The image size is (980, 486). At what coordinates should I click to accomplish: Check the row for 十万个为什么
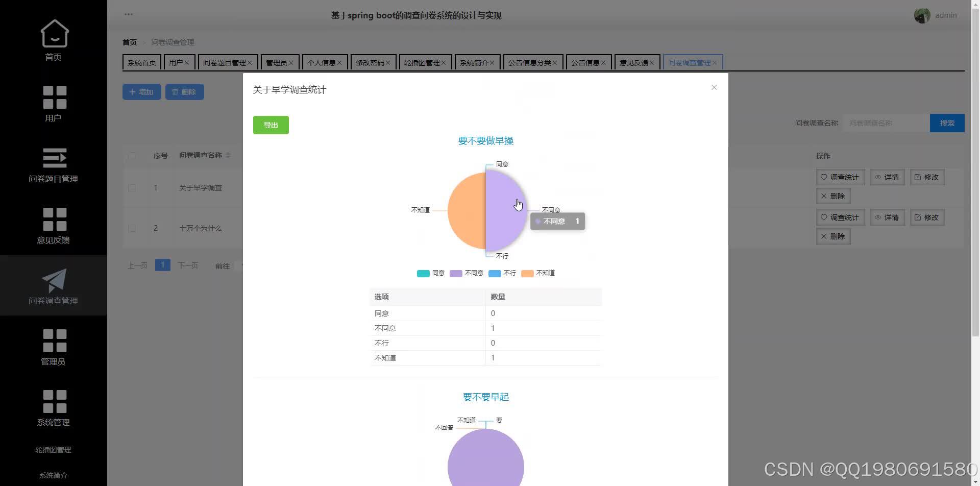point(132,228)
